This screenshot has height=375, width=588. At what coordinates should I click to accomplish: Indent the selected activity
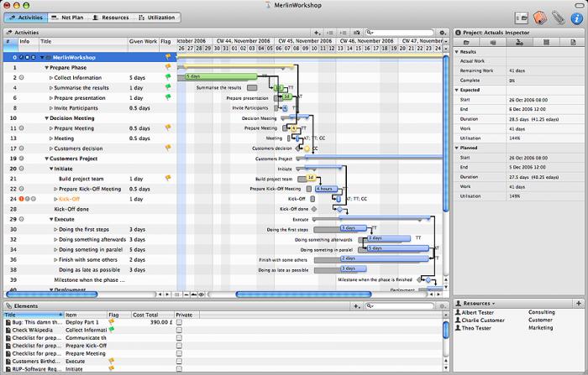[343, 33]
